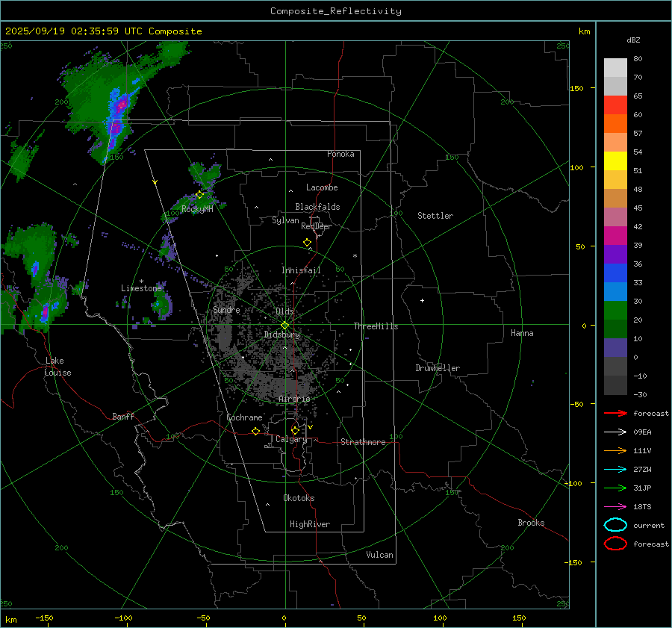Image resolution: width=672 pixels, height=628 pixels.
Task: Click the yellow diamond at radar center
Action: pyautogui.click(x=284, y=325)
